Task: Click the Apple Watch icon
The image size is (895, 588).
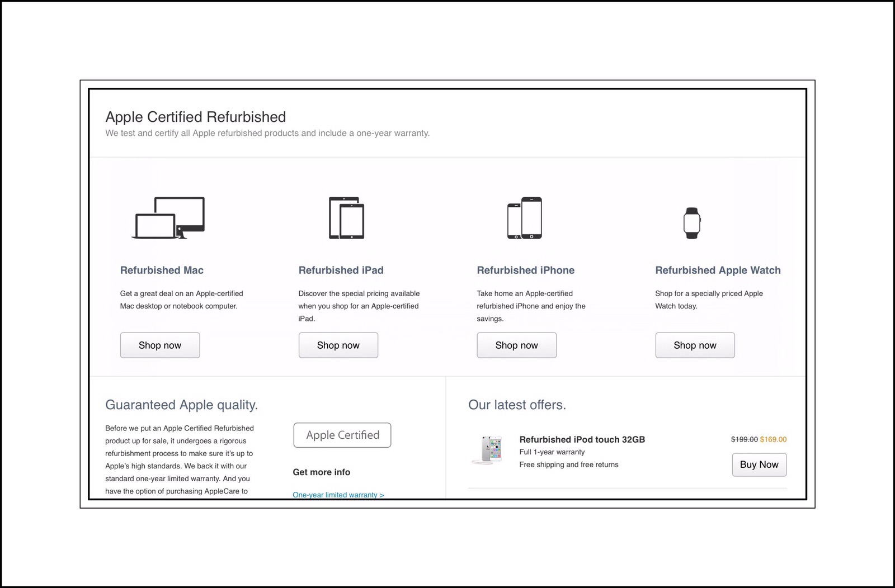Action: point(692,223)
